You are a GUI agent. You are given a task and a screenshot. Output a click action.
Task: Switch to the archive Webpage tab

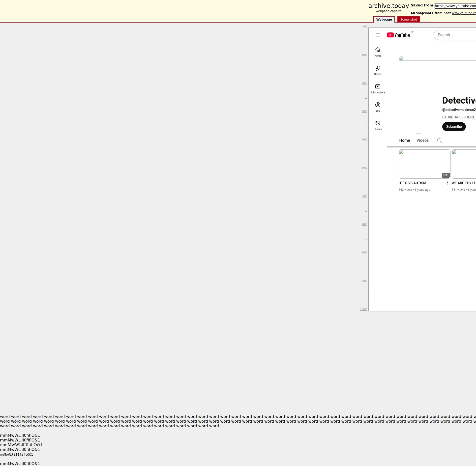pyautogui.click(x=384, y=20)
